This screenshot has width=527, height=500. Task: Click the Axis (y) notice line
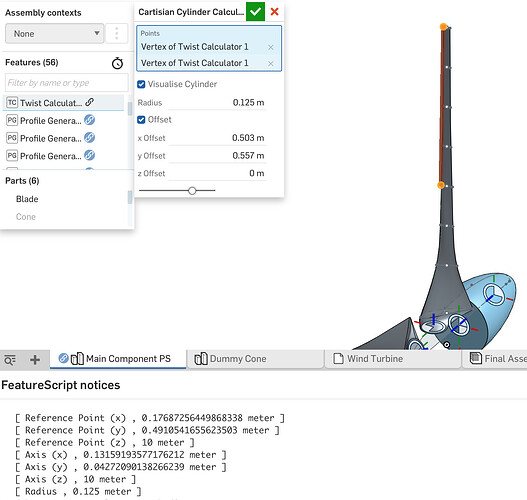[x=121, y=467]
